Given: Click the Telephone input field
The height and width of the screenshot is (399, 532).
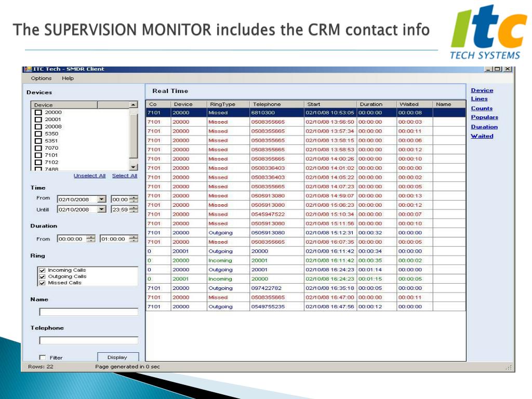Looking at the screenshot, I should [x=88, y=340].
